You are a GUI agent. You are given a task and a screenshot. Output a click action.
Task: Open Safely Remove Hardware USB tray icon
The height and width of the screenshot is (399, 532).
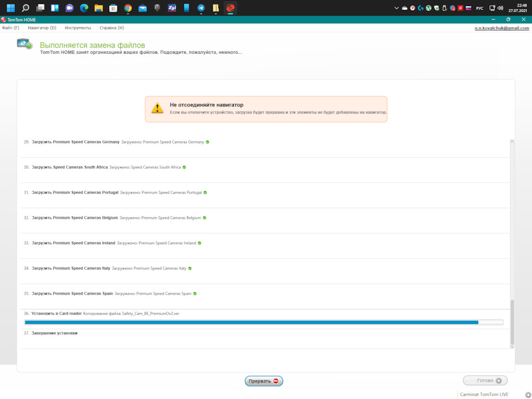click(x=444, y=8)
